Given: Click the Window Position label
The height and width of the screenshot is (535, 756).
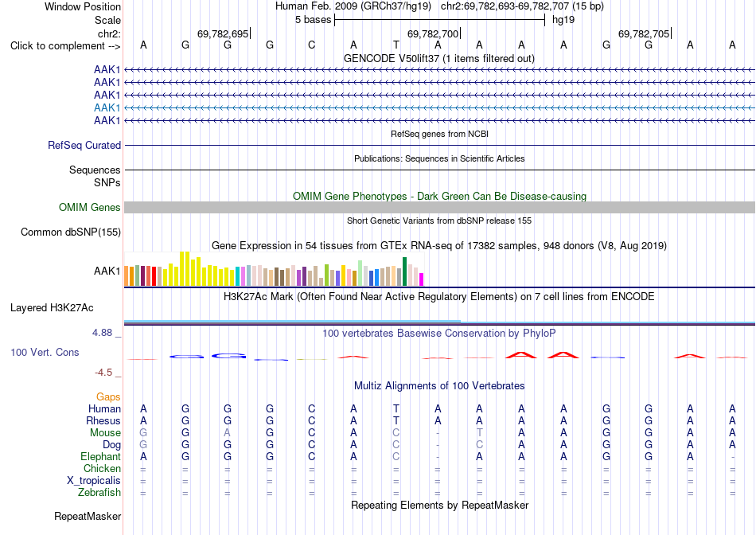Looking at the screenshot, I should point(83,6).
